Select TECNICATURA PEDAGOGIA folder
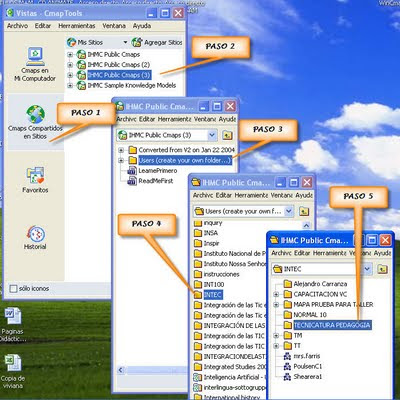Screen dimensions: 400x400 point(332,325)
